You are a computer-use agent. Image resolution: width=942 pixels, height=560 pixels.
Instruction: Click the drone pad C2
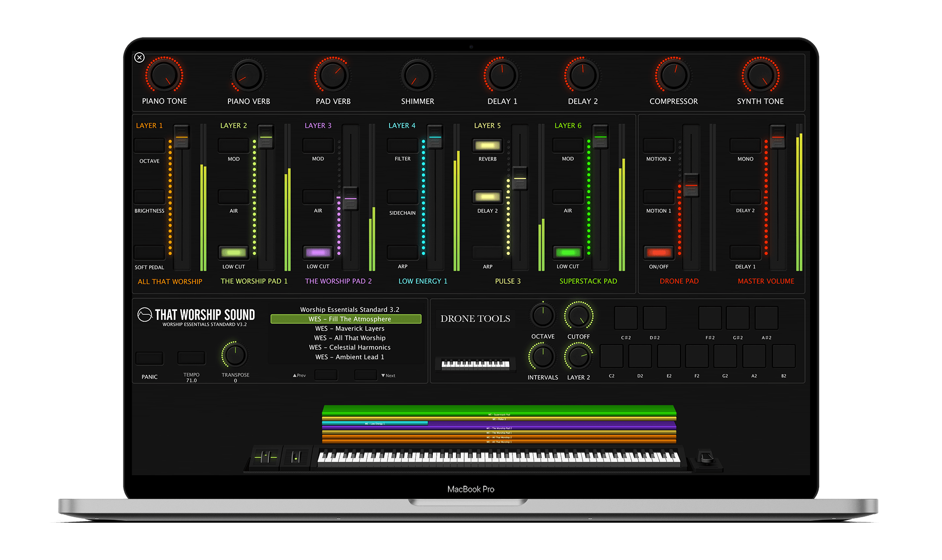click(x=612, y=356)
